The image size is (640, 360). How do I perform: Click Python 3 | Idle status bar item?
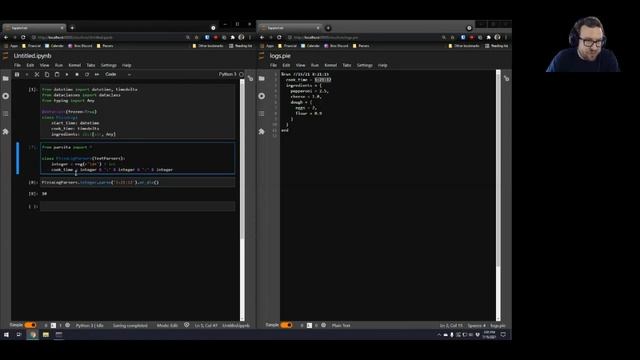coord(89,325)
